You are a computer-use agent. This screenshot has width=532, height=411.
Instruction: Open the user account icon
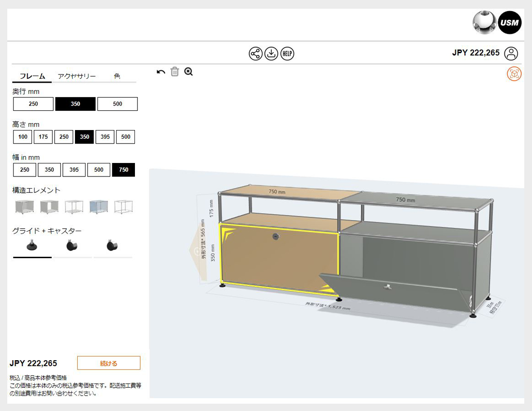tap(512, 53)
